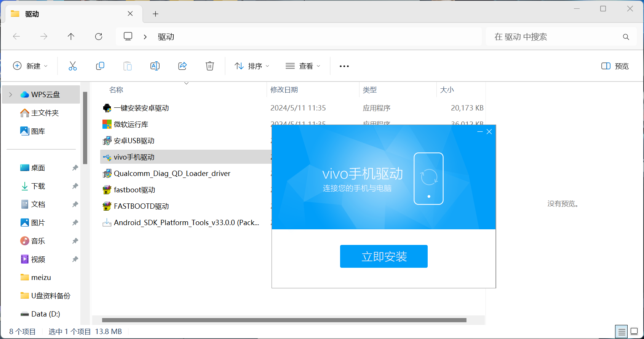Expand the WPS云盘 tree node
This screenshot has width=644, height=339.
click(x=11, y=94)
